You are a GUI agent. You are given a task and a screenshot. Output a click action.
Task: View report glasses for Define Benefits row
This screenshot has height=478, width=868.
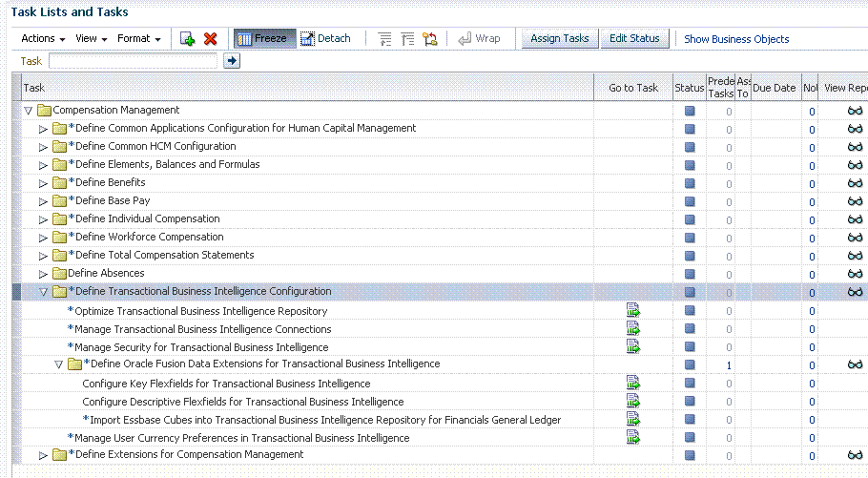tap(856, 183)
